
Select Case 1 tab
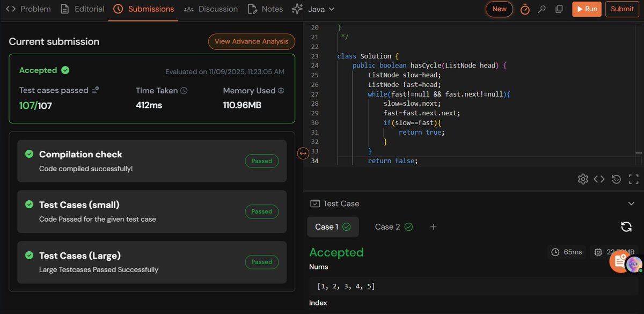(x=333, y=227)
